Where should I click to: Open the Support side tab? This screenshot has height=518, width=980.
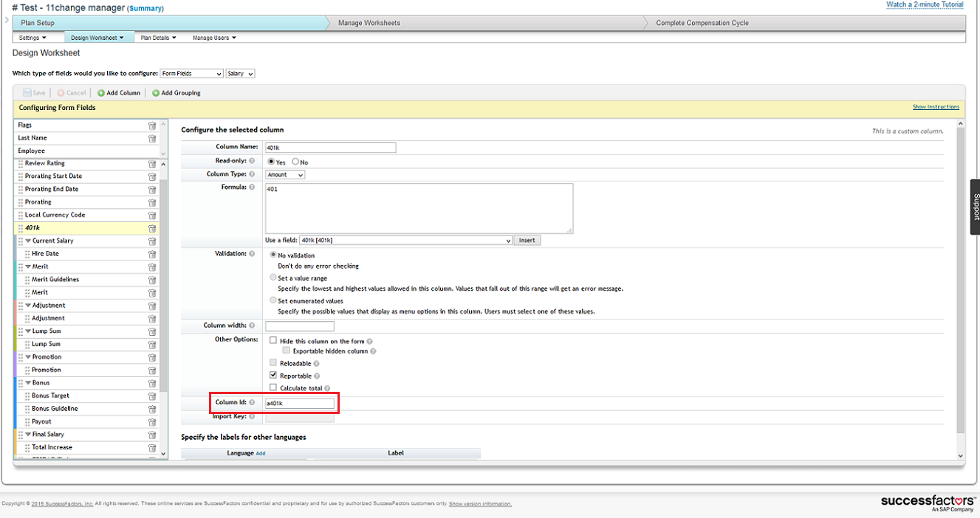975,207
